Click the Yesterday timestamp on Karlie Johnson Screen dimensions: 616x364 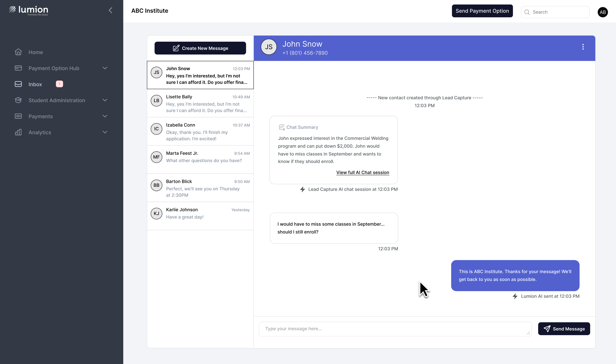coord(240,210)
